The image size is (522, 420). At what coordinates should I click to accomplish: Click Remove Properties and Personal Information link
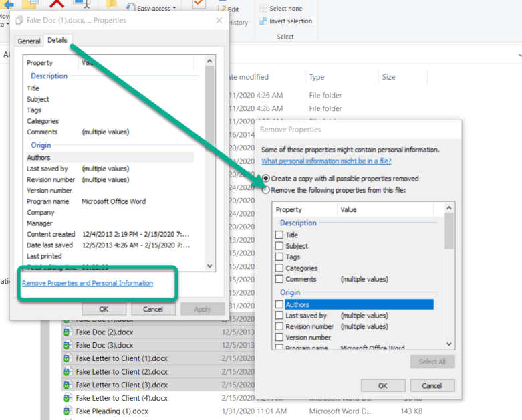click(x=88, y=283)
